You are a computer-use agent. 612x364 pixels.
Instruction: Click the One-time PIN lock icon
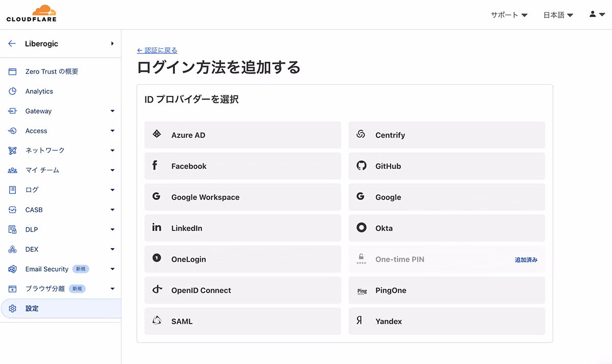(x=361, y=258)
